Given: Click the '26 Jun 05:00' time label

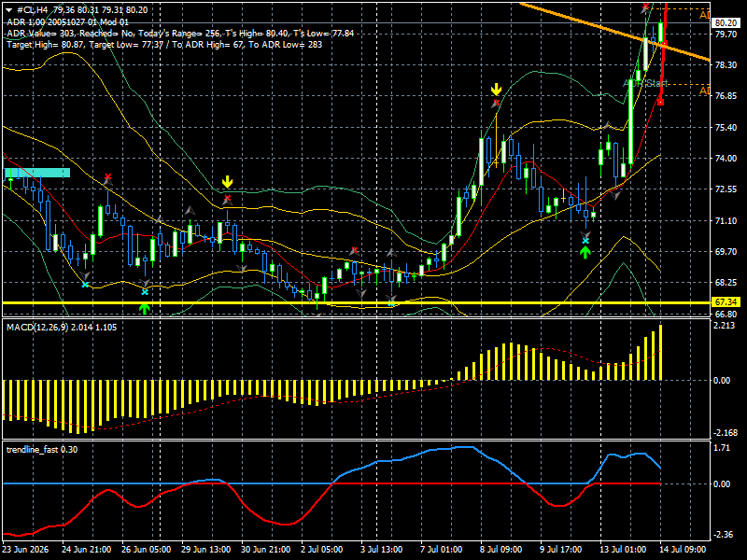Looking at the screenshot, I should (x=147, y=550).
